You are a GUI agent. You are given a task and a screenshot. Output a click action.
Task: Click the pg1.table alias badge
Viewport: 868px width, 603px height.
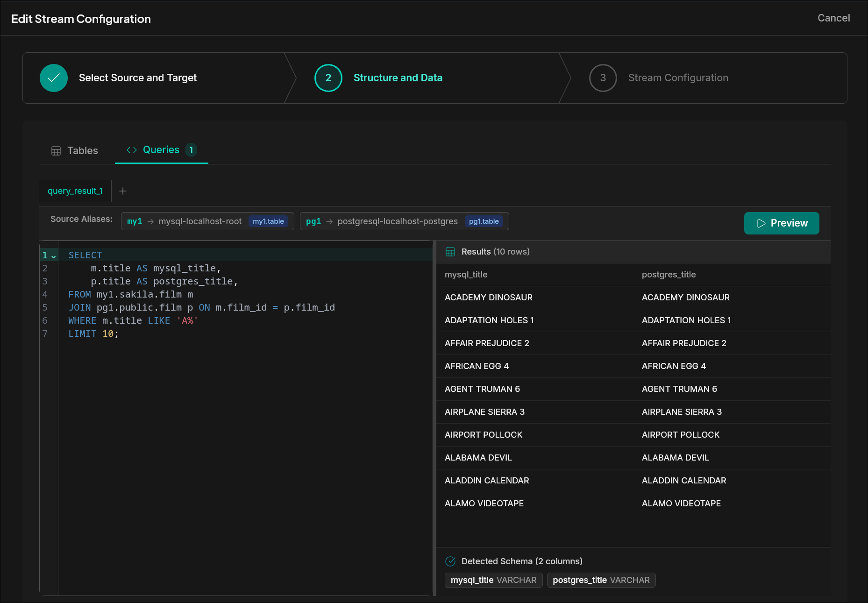click(484, 221)
